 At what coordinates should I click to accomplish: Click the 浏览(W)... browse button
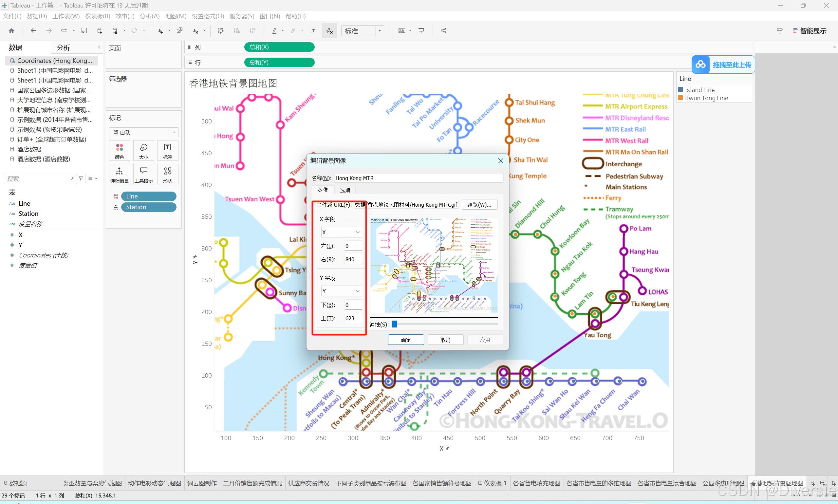479,205
